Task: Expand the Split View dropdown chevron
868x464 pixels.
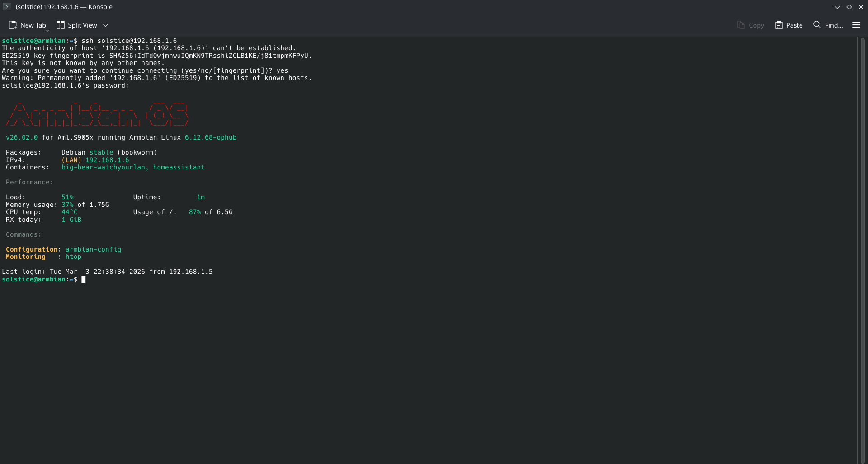Action: click(105, 25)
